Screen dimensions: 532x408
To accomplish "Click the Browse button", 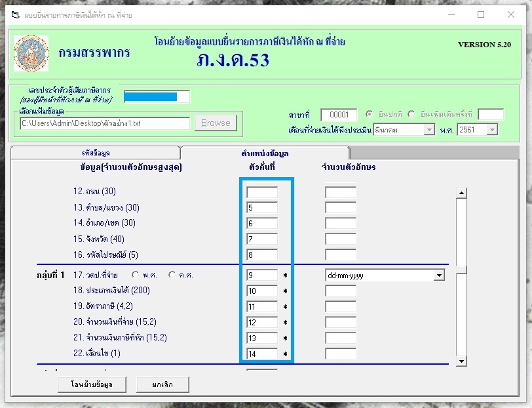I will click(x=216, y=123).
